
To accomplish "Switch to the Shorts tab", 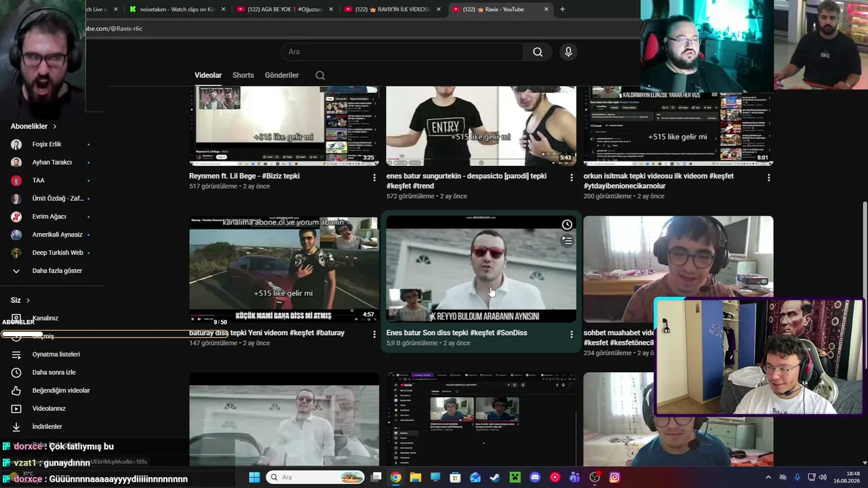I will tap(243, 75).
